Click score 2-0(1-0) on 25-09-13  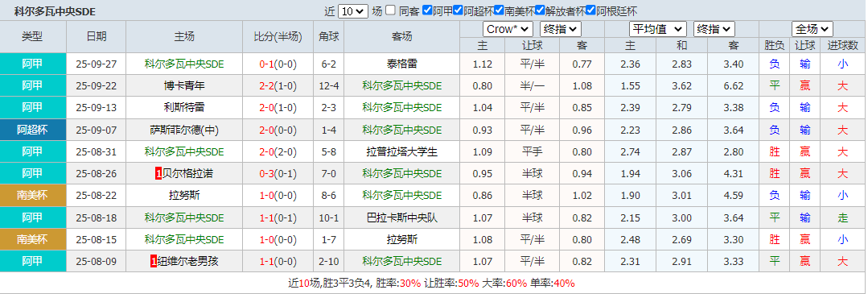[x=278, y=108]
